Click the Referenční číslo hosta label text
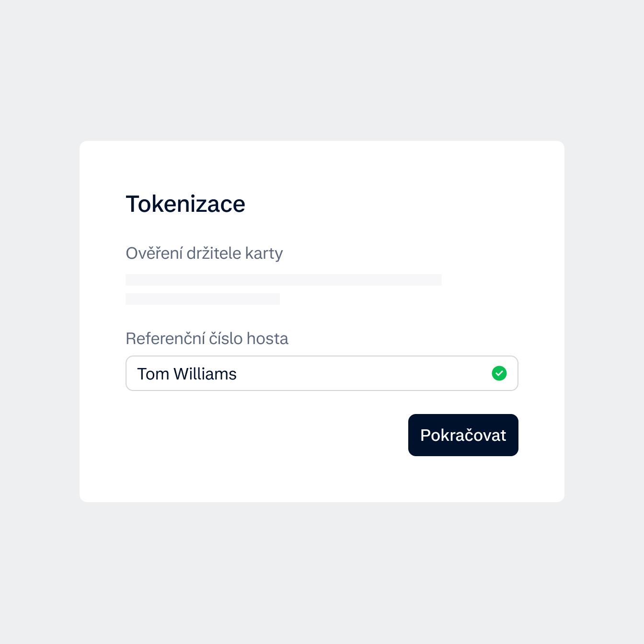644x644 pixels. (207, 338)
